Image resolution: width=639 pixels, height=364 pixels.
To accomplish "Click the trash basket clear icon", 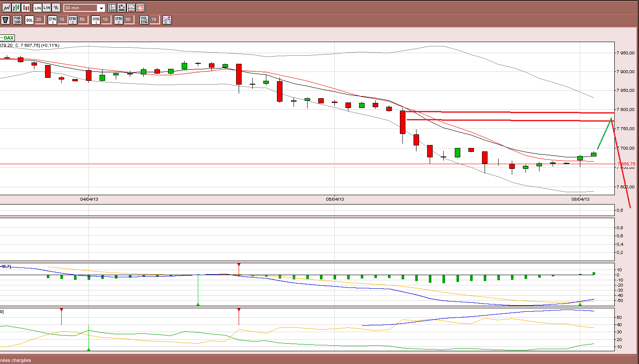I will click(6, 20).
